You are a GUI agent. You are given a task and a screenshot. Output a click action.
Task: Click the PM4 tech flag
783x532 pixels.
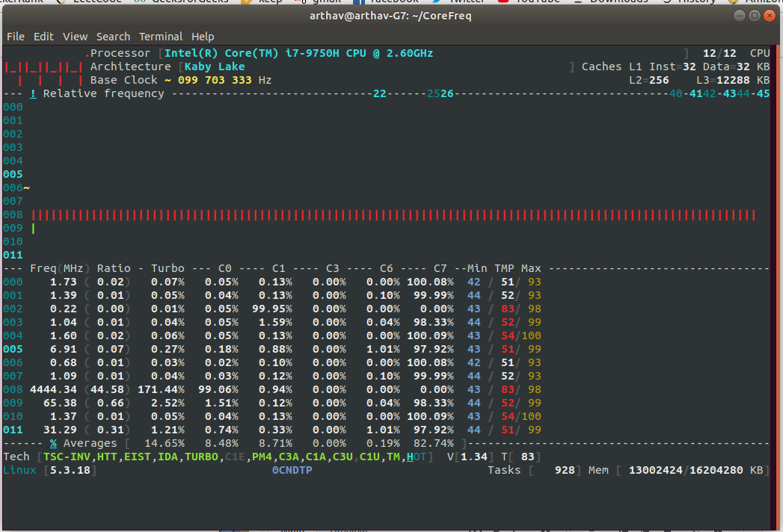262,457
